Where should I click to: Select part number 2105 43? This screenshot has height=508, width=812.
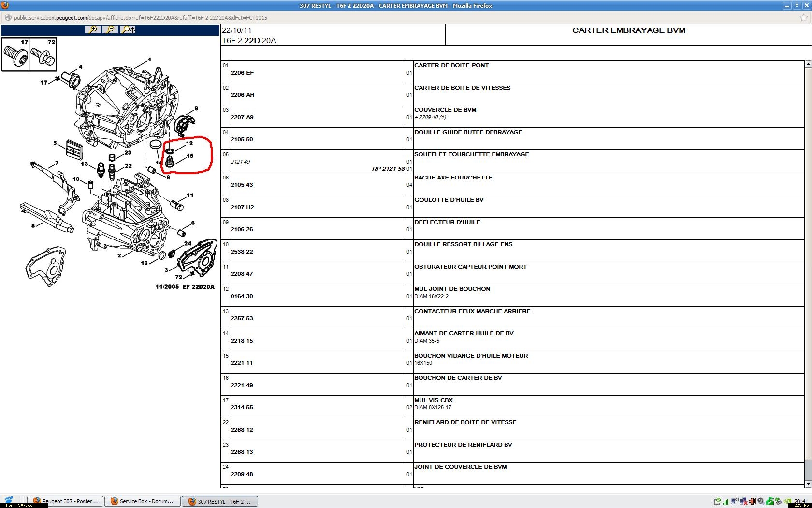click(242, 185)
